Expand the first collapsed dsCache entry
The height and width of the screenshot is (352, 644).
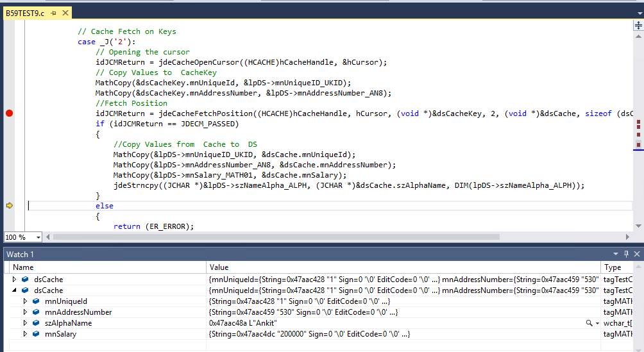coord(14,280)
